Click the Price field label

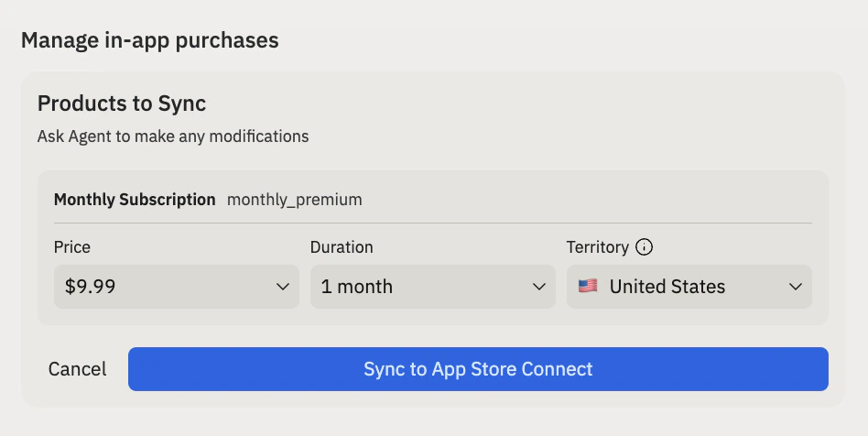(x=72, y=247)
